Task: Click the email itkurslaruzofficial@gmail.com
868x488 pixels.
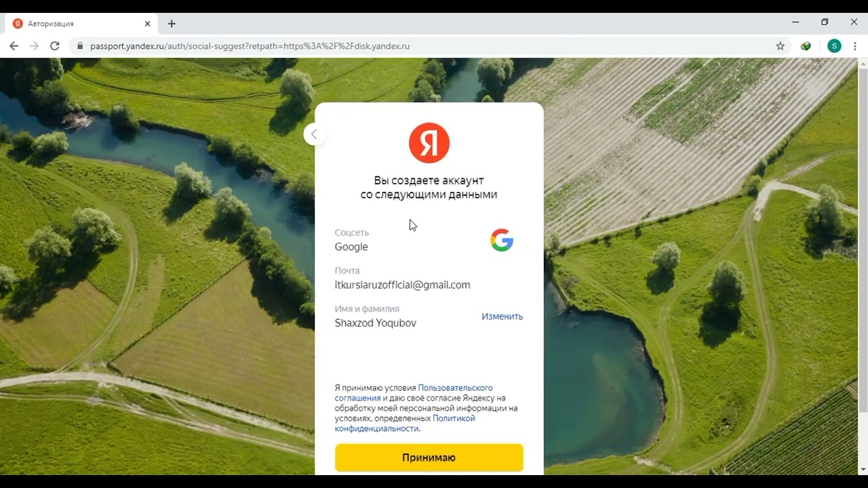Action: (x=402, y=285)
